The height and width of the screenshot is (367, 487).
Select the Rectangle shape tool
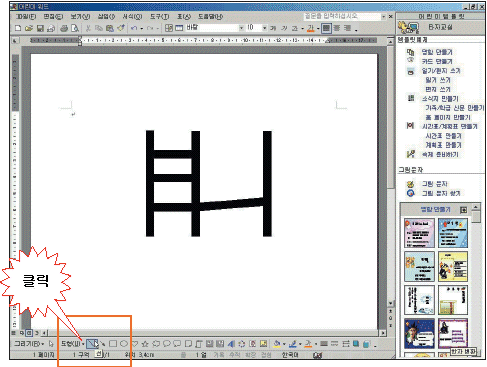click(x=113, y=343)
